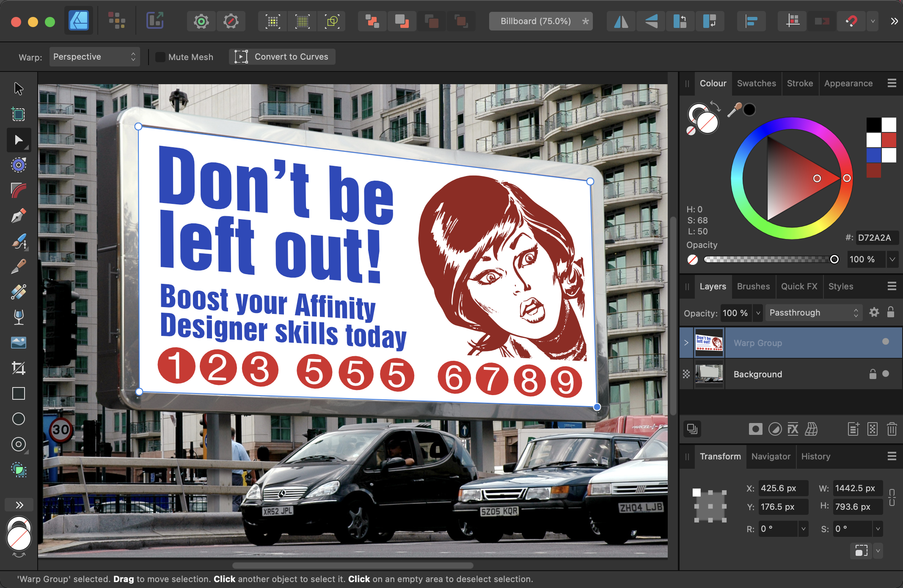The width and height of the screenshot is (903, 588).
Task: Toggle the Layers panel lock icon
Action: 891,312
